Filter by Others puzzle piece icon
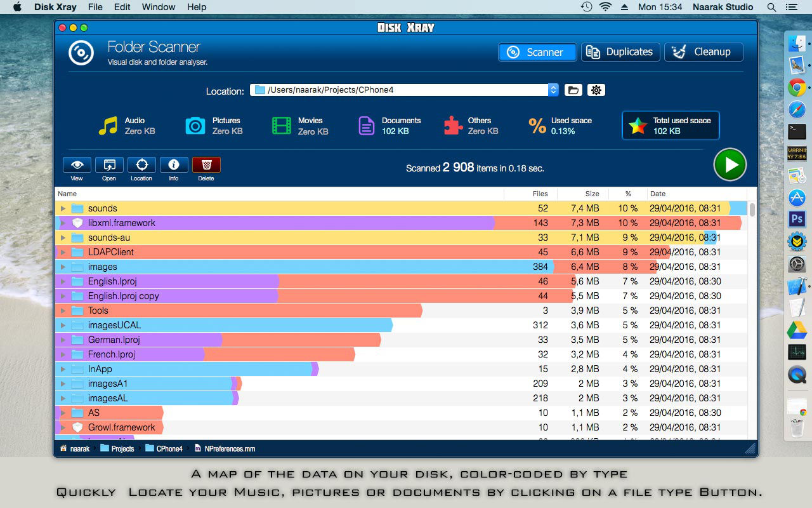Image resolution: width=812 pixels, height=508 pixels. coord(453,126)
